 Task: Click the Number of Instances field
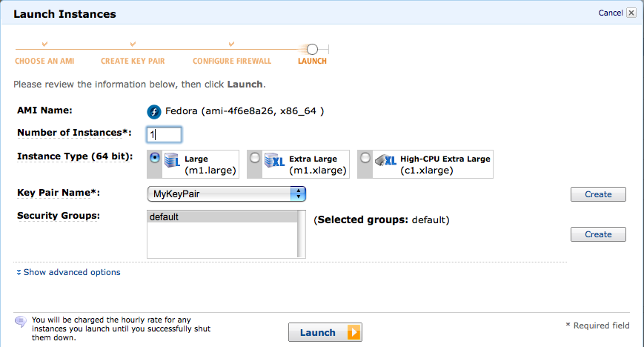pyautogui.click(x=165, y=134)
